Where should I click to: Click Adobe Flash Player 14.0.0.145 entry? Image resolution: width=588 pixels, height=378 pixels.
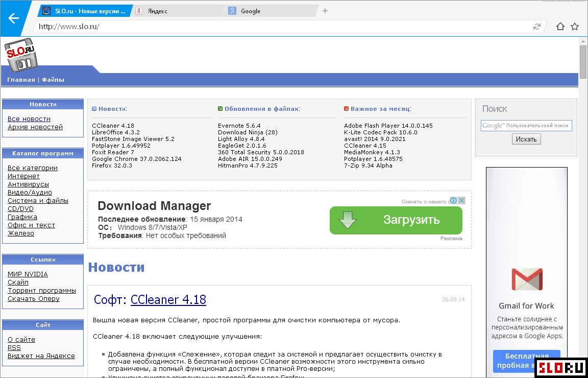pos(388,126)
